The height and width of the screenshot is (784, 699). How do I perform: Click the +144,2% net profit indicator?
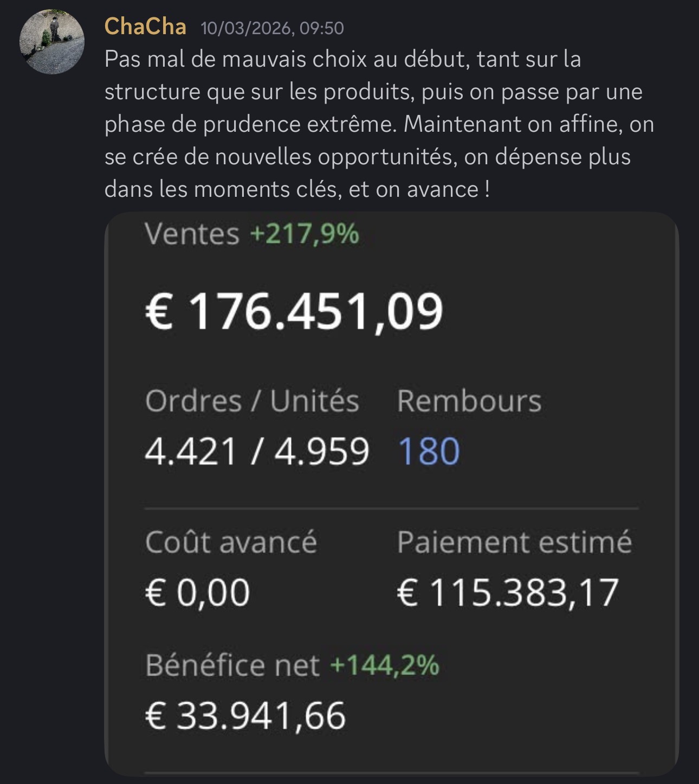pyautogui.click(x=385, y=665)
